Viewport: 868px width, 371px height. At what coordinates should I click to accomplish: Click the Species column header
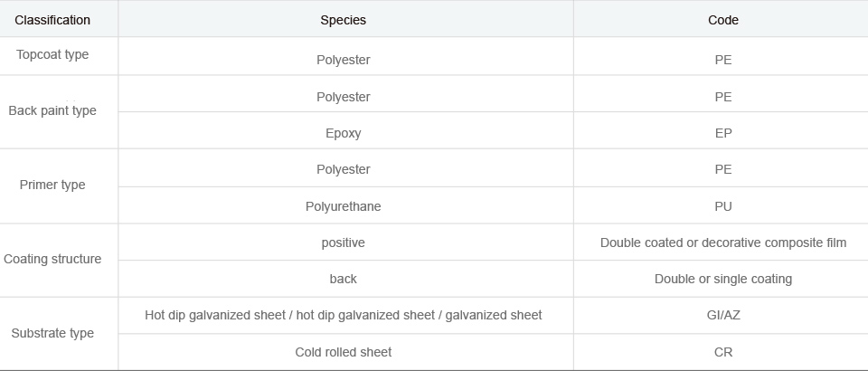[x=344, y=20]
